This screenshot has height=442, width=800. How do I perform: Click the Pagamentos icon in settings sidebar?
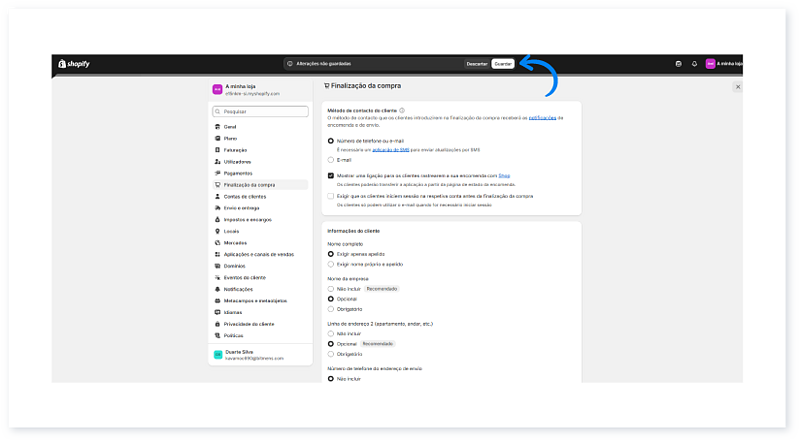(217, 173)
